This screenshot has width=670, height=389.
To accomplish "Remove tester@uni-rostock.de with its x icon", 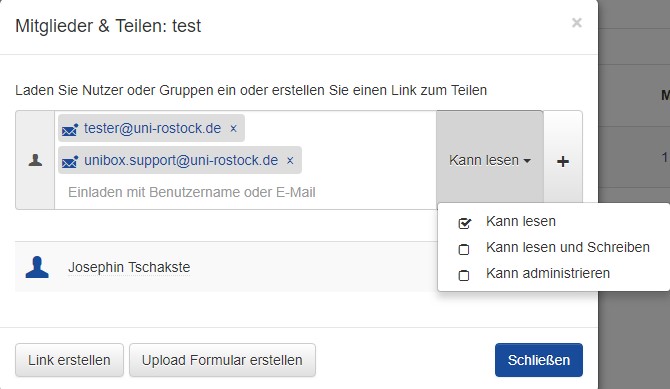I will pyautogui.click(x=233, y=128).
